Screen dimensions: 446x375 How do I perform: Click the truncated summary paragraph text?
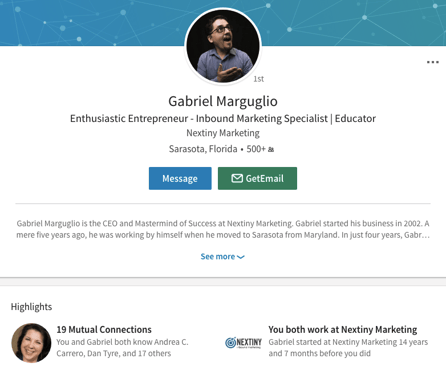coord(223,229)
